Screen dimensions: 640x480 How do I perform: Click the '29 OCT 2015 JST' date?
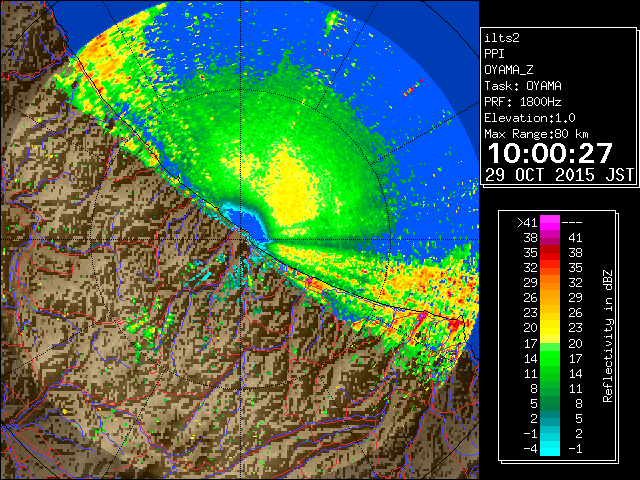(560, 175)
